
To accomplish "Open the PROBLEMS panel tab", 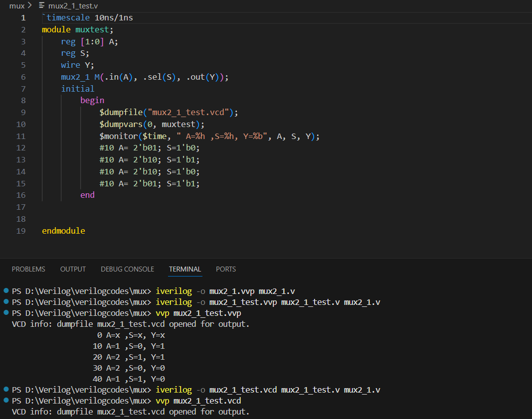I will coord(28,269).
